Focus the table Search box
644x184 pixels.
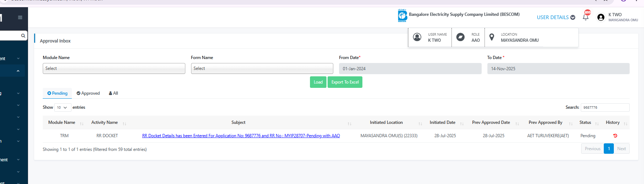(x=605, y=107)
